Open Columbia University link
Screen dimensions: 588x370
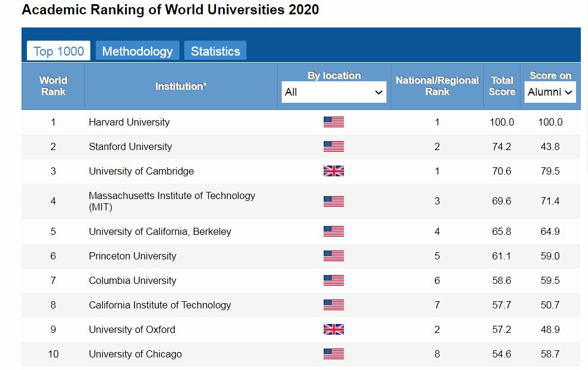click(x=132, y=280)
